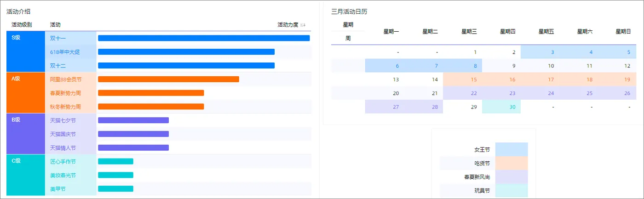Image resolution: width=644 pixels, height=199 pixels.
Task: Select the 星期一 calendar column header
Action: [391, 31]
